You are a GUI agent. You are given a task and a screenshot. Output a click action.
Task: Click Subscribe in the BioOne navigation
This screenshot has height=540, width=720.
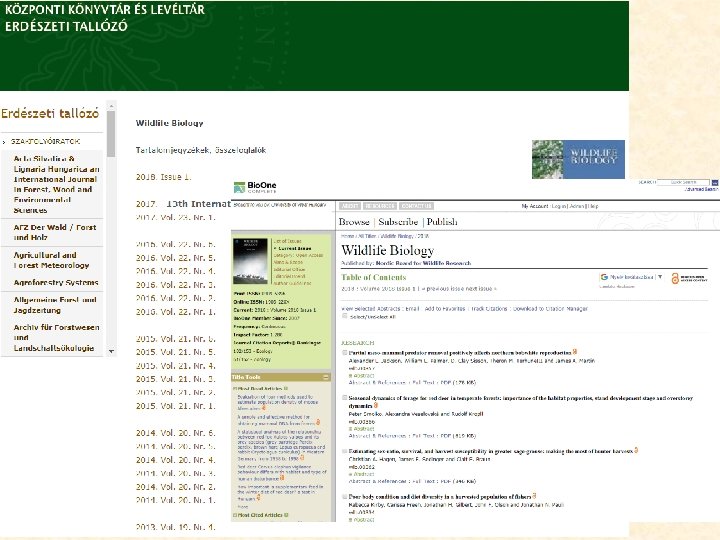tap(398, 222)
